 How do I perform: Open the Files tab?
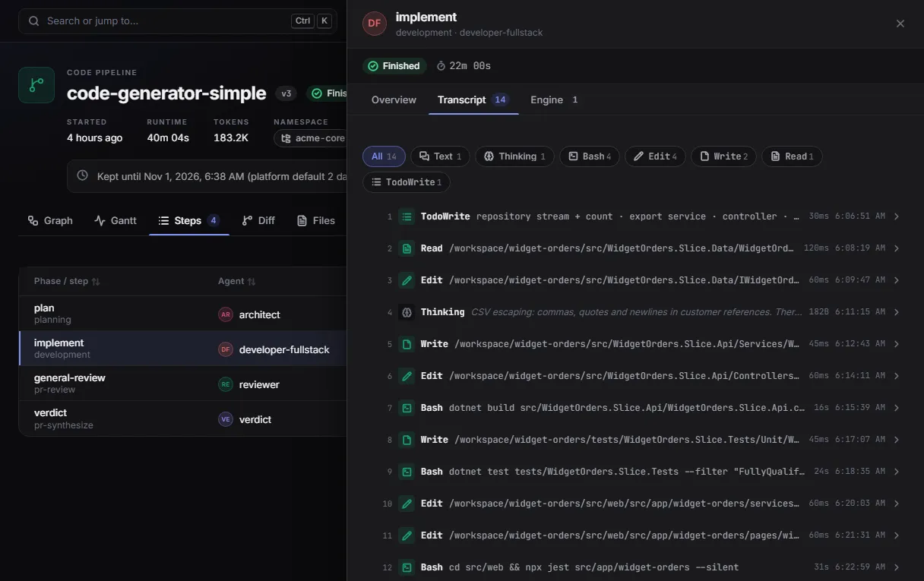[316, 220]
